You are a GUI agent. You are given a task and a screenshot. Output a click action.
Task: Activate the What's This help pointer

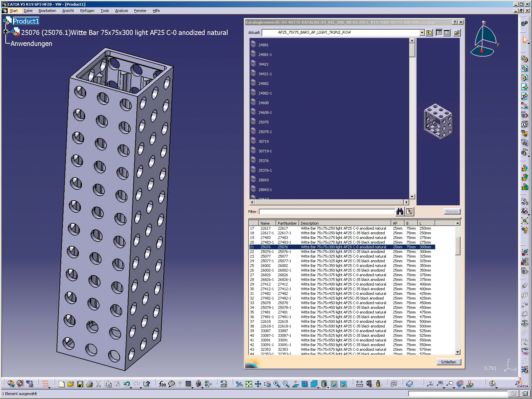(146, 384)
